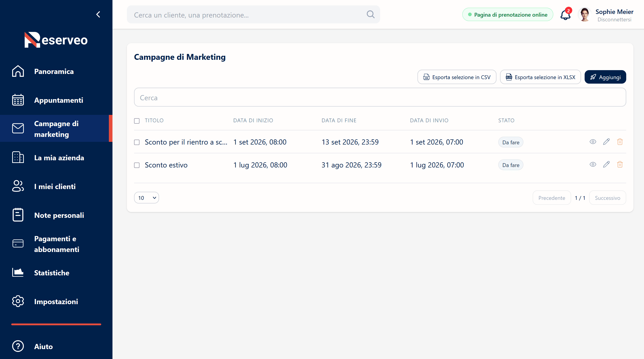This screenshot has height=359, width=644.
Task: Open the rows-per-page dropdown showing 10
Action: click(x=146, y=198)
